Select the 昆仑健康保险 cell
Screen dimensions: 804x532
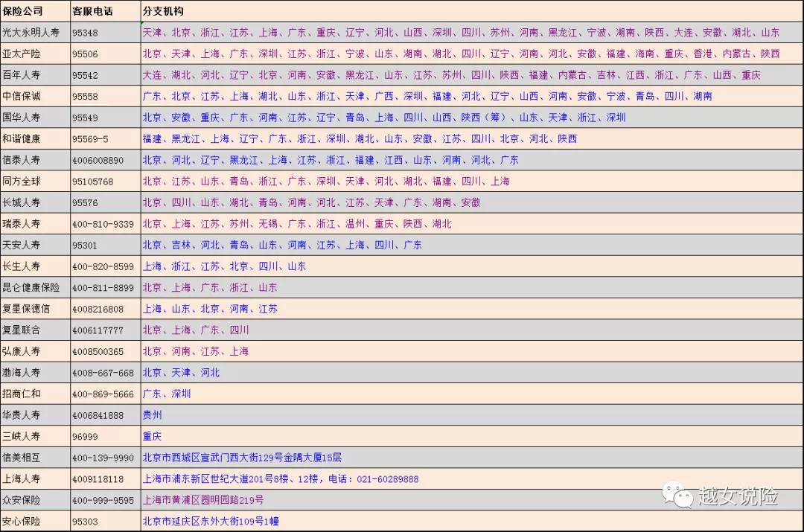point(35,287)
